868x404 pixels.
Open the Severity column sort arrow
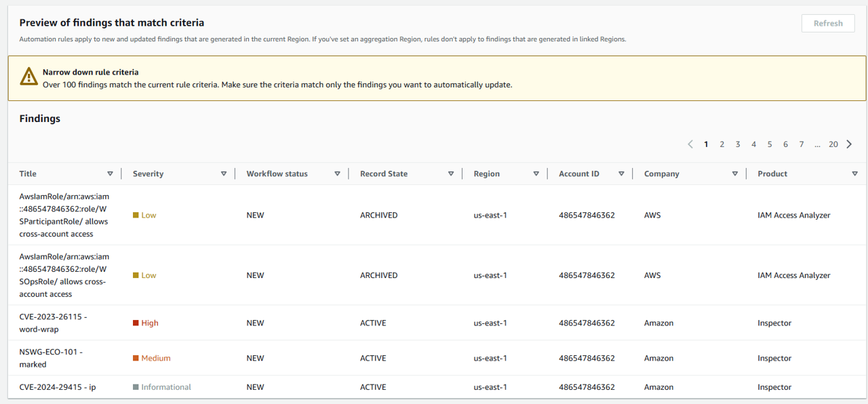tap(224, 174)
